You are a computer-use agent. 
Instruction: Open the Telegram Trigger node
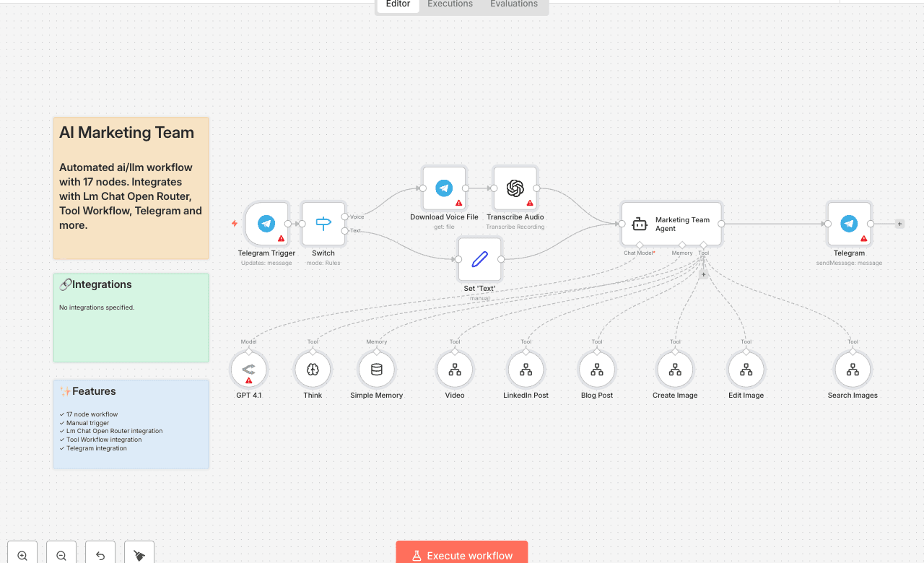pos(266,224)
